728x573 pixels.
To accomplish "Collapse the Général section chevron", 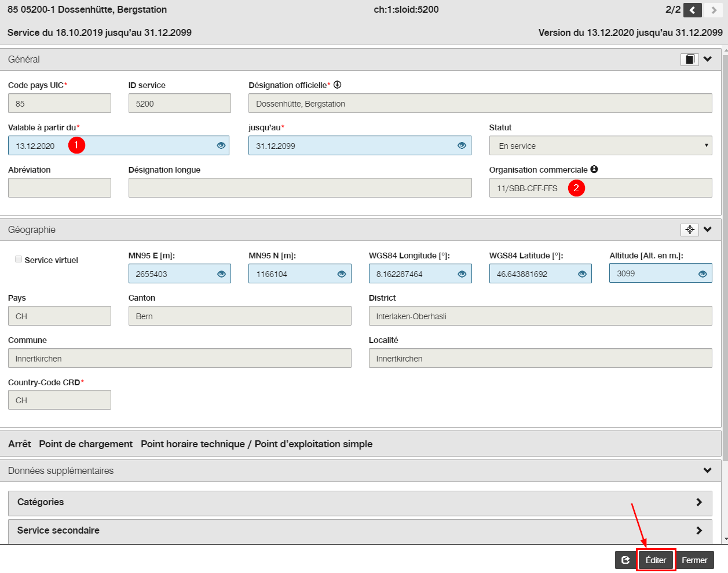I will click(x=708, y=59).
